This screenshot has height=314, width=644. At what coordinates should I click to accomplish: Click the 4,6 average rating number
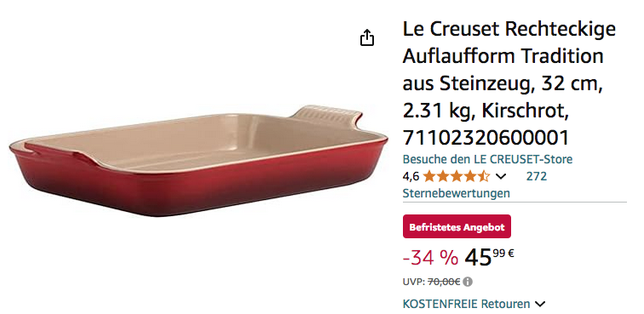[411, 177]
